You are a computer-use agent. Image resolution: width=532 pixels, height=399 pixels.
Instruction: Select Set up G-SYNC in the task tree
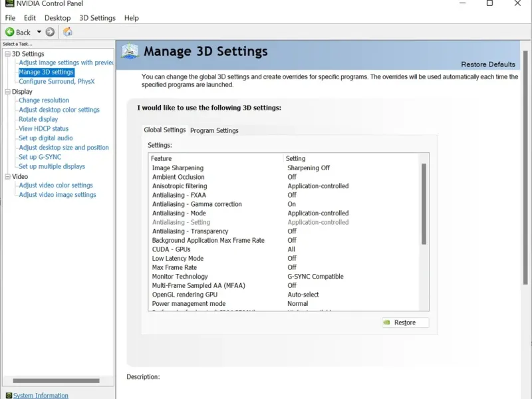(40, 157)
